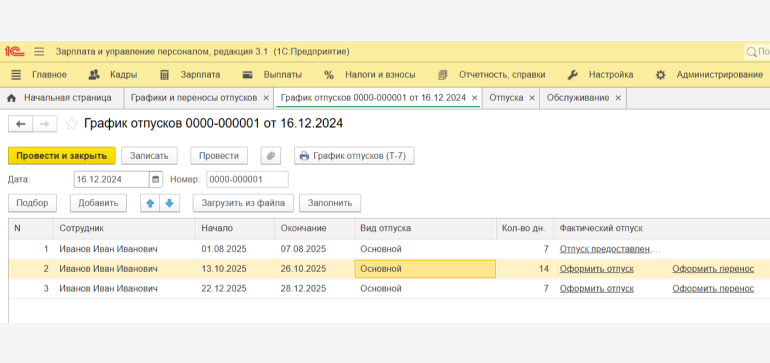
Task: Click the Администрирование gear icon
Action: 660,75
